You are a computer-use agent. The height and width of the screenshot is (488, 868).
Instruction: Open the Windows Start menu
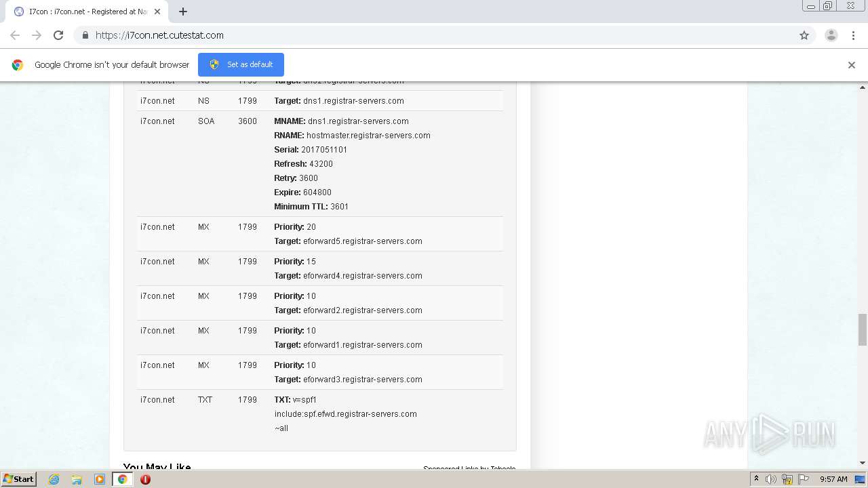[x=18, y=479]
